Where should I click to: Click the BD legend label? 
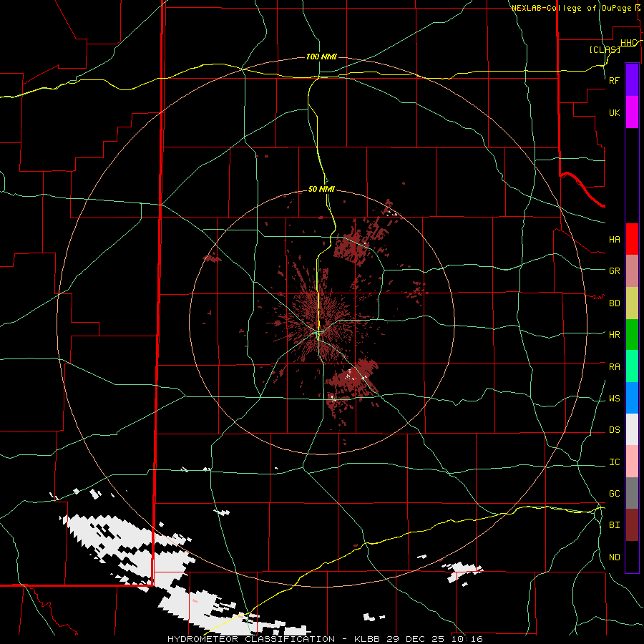(614, 303)
